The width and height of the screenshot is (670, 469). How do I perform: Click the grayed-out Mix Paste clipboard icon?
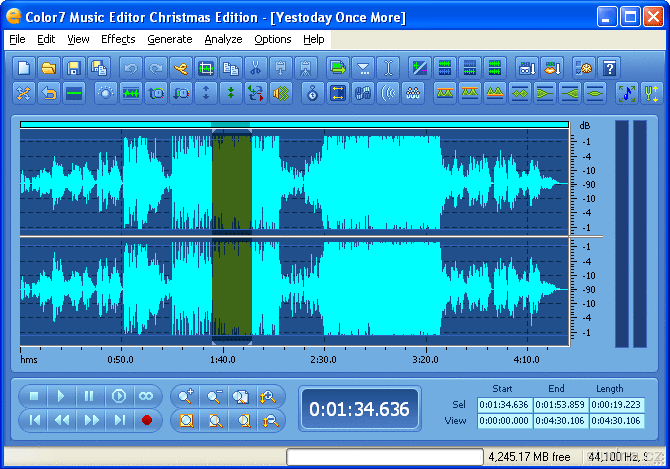[306, 68]
